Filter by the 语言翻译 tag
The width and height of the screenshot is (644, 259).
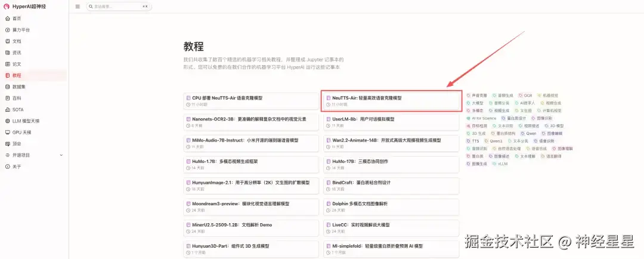550,156
